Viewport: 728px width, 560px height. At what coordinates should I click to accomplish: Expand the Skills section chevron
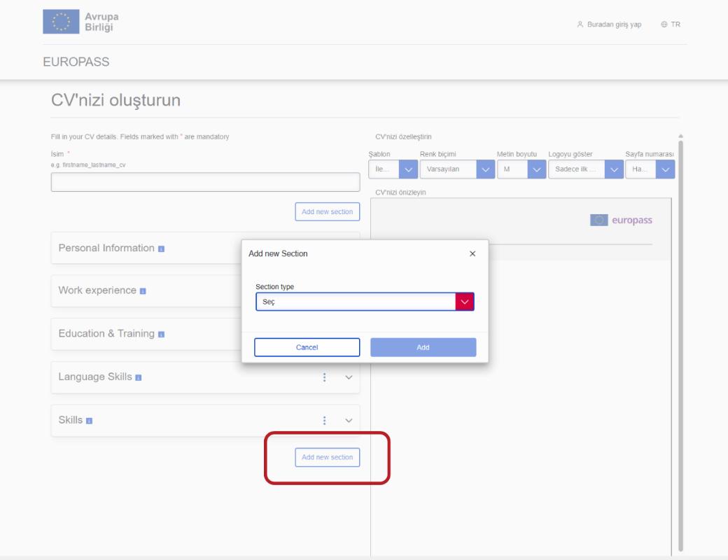349,421
